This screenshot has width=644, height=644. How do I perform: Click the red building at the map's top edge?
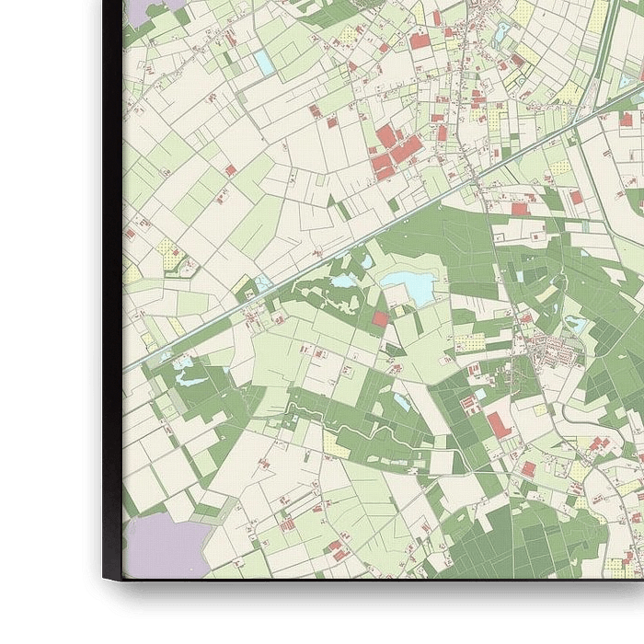(420, 40)
